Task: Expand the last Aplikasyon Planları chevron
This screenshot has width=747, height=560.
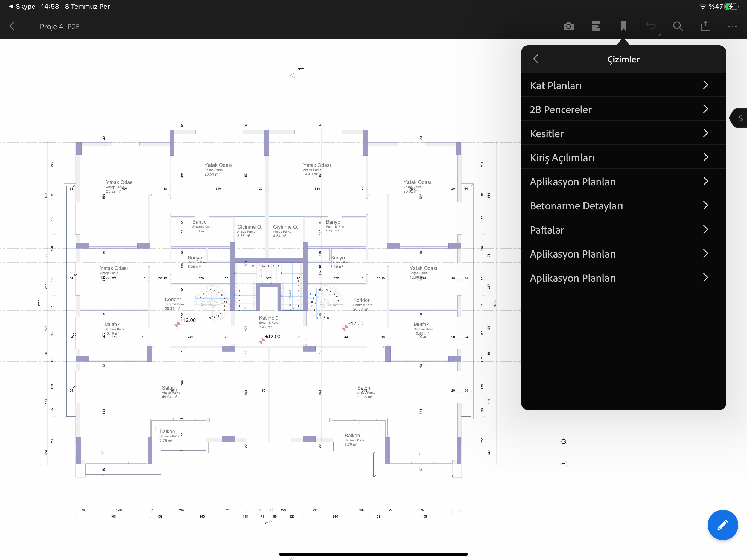Action: coord(705,278)
